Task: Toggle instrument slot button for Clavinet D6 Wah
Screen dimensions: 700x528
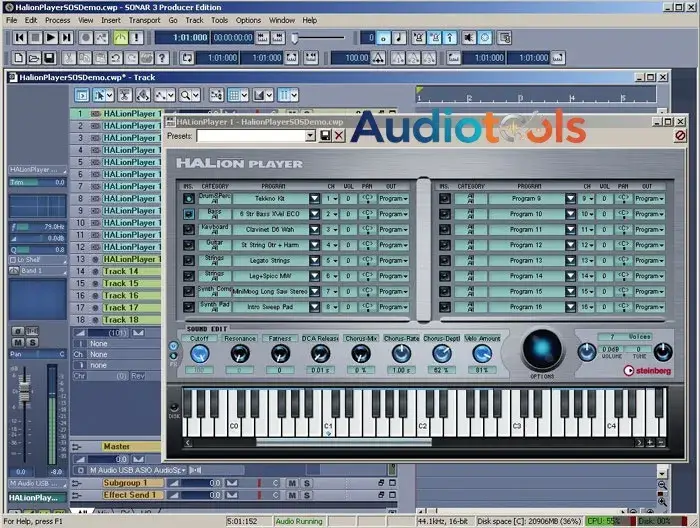Action: pos(189,229)
